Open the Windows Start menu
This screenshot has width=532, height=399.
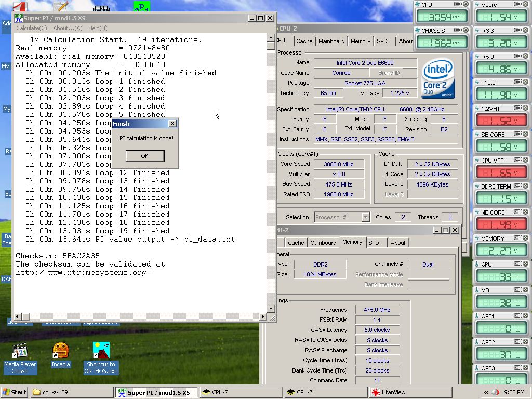14,392
